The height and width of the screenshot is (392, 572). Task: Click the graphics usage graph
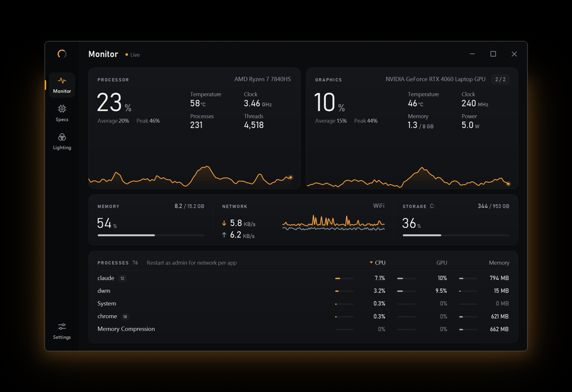(408, 177)
